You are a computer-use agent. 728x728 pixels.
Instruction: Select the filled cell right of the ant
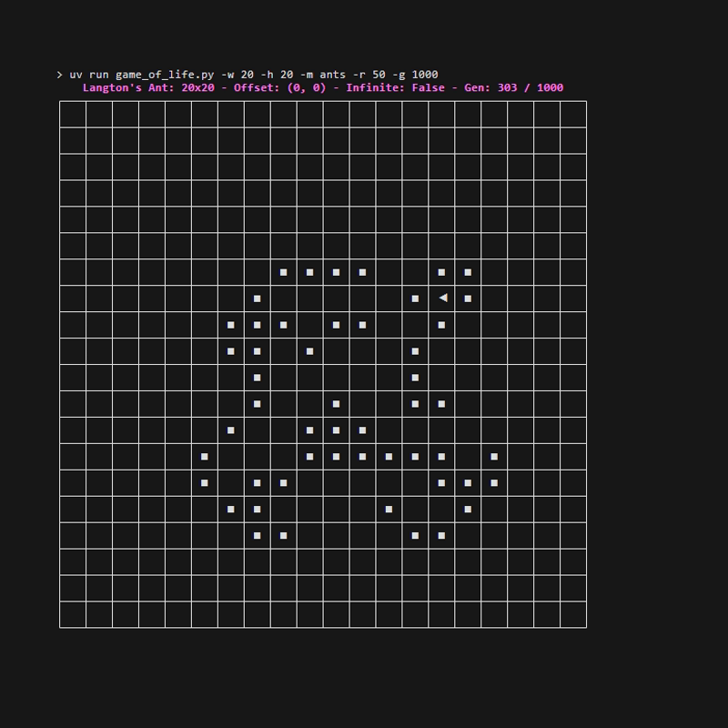click(466, 298)
